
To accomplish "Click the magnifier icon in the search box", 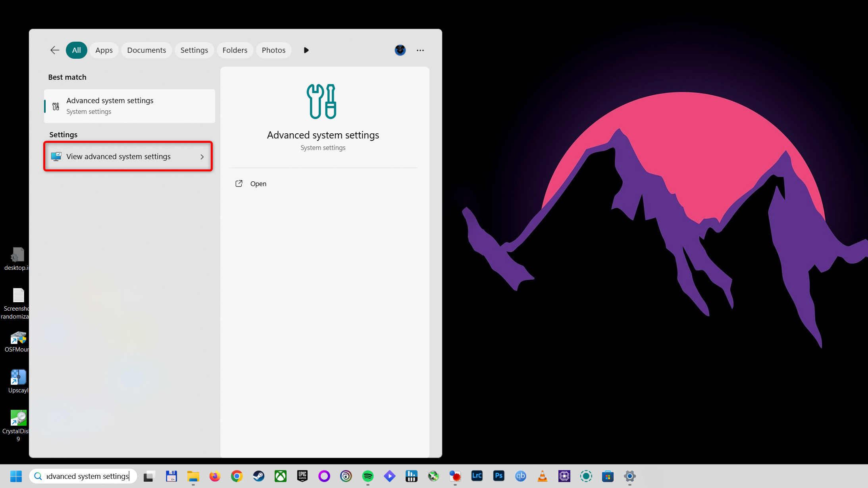I will pyautogui.click(x=38, y=476).
